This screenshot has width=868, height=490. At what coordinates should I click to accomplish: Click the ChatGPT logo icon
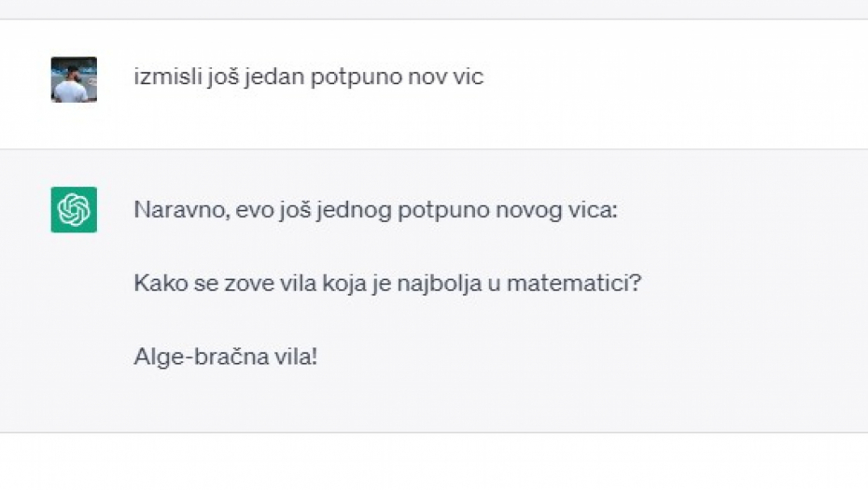pyautogui.click(x=74, y=210)
